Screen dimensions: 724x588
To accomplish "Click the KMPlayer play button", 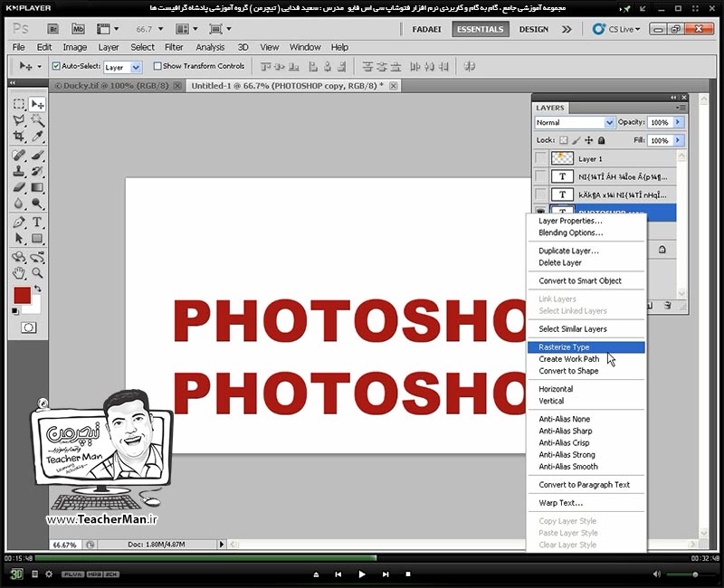I will point(361,574).
